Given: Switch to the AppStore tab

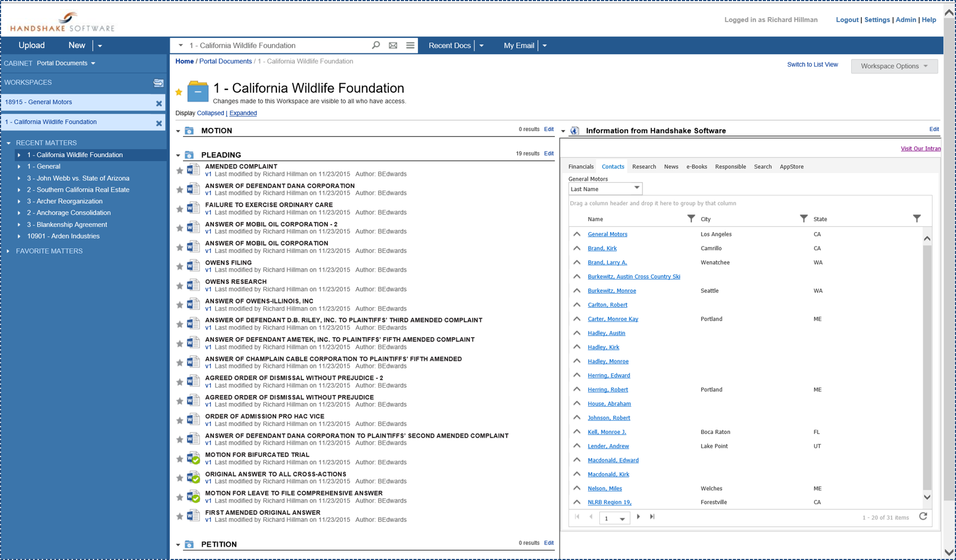Looking at the screenshot, I should coord(792,167).
